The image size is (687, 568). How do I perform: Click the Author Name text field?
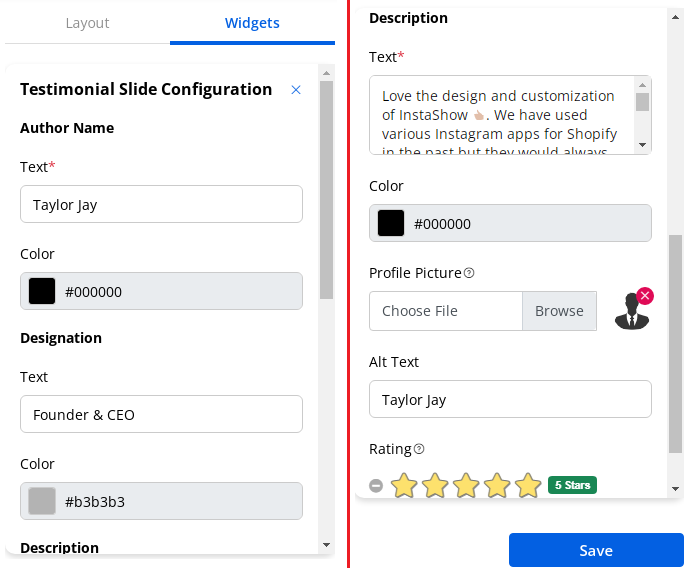click(x=161, y=205)
